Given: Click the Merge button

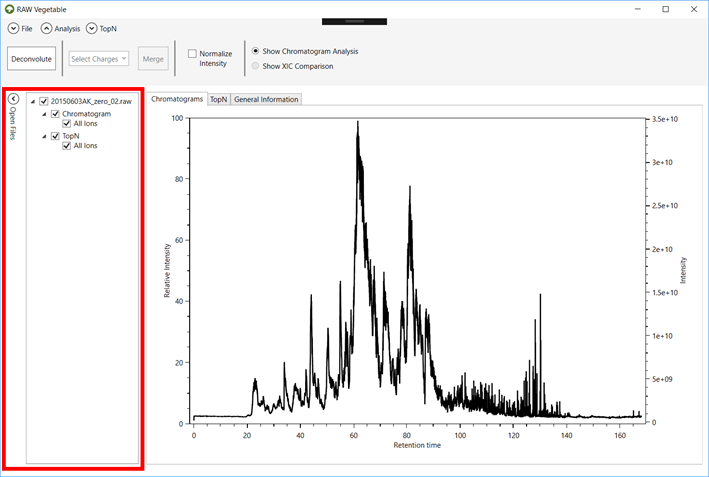Looking at the screenshot, I should (153, 59).
